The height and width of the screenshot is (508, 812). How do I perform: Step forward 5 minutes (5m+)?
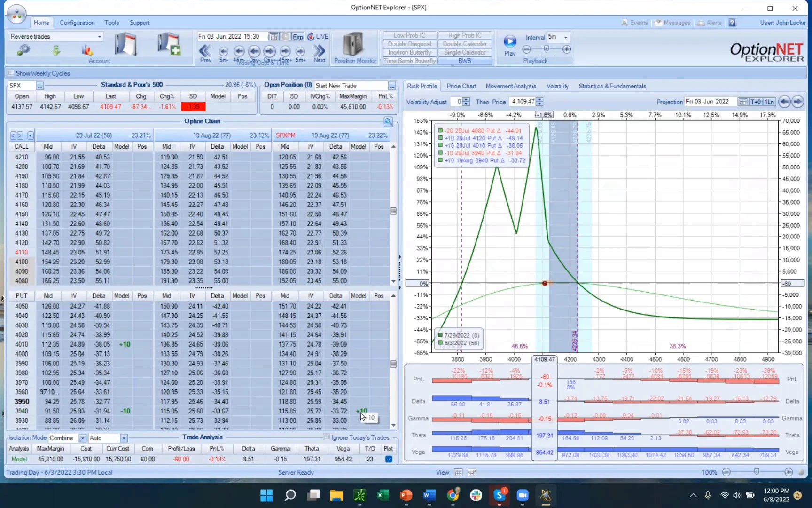point(301,51)
